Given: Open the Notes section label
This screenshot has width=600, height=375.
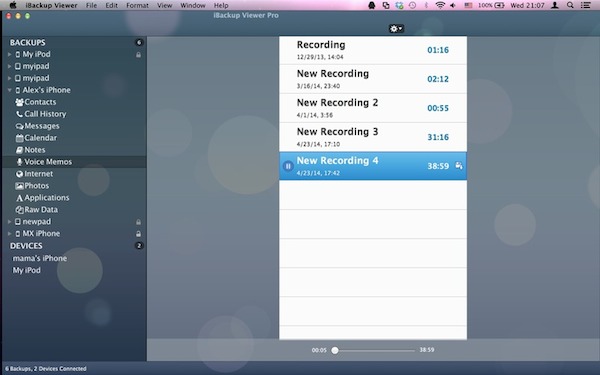Looking at the screenshot, I should pyautogui.click(x=35, y=150).
